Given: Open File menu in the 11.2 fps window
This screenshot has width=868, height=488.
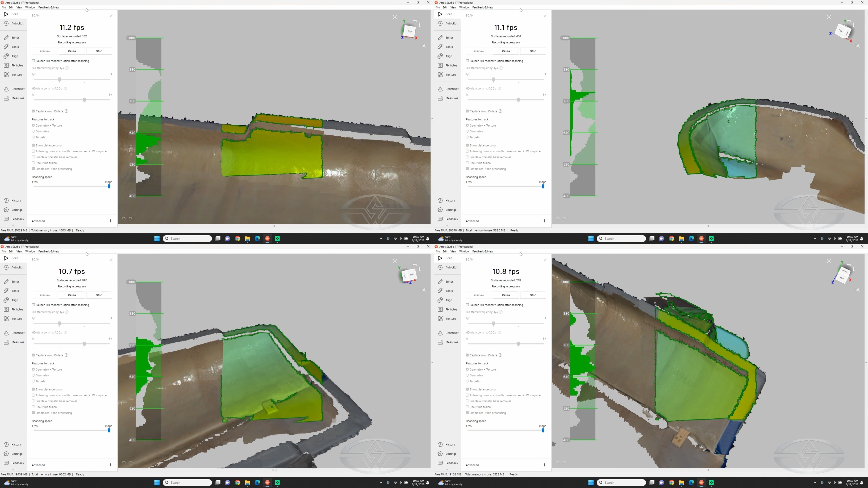Looking at the screenshot, I should pyautogui.click(x=3, y=7).
